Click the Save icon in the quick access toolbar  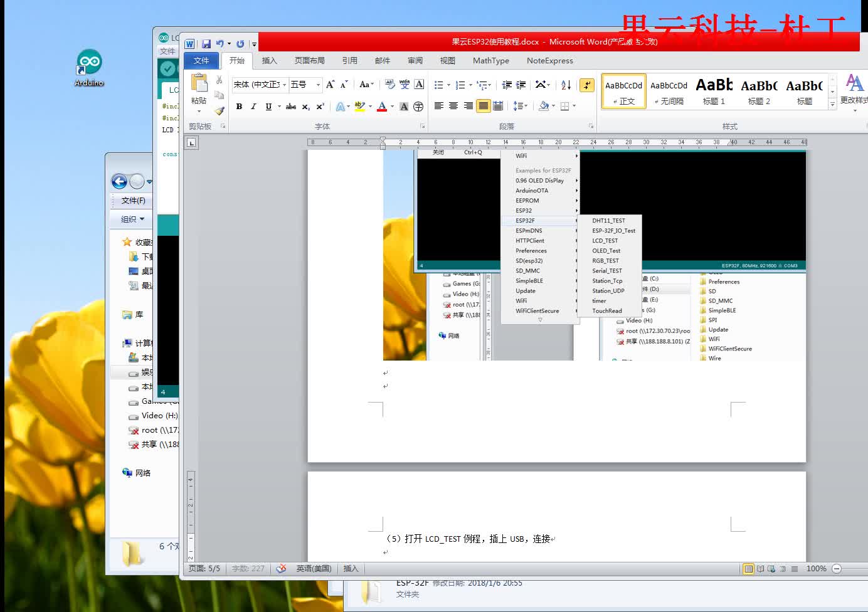tap(206, 44)
